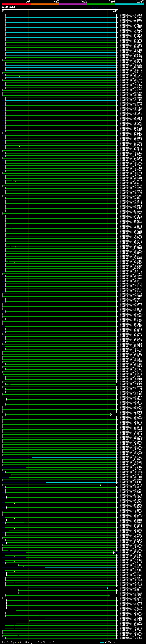Select hit label UniRef100_A7QA51
The image size is (146, 644).
(131, 638)
